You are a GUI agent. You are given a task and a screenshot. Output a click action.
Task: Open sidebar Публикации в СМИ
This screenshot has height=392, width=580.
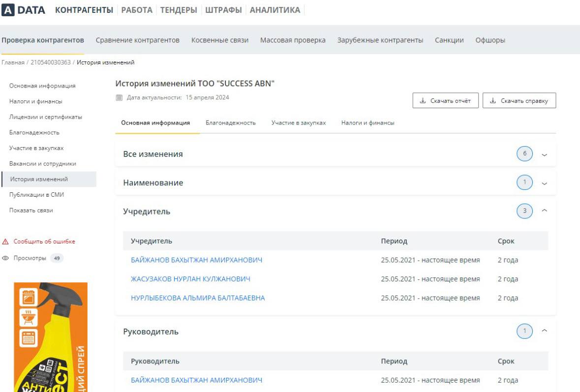36,194
